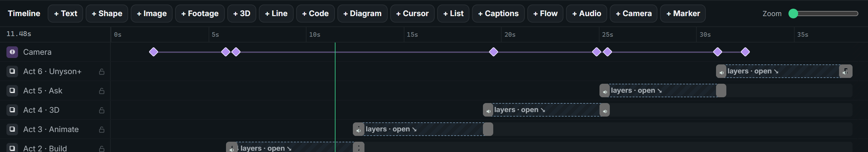Click the left speaker handle on Act 5 clip
868x152 pixels.
coord(605,91)
